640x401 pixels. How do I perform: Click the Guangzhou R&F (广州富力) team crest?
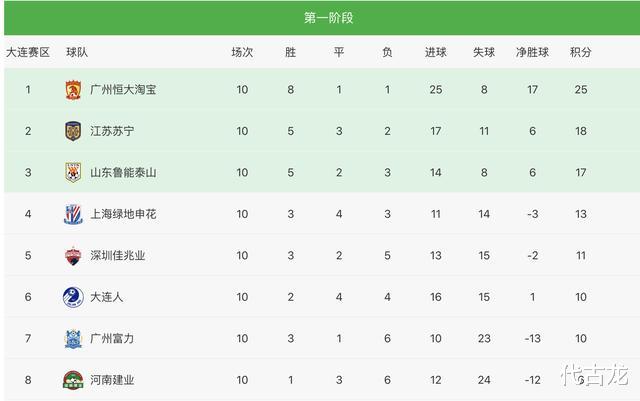coord(73,338)
